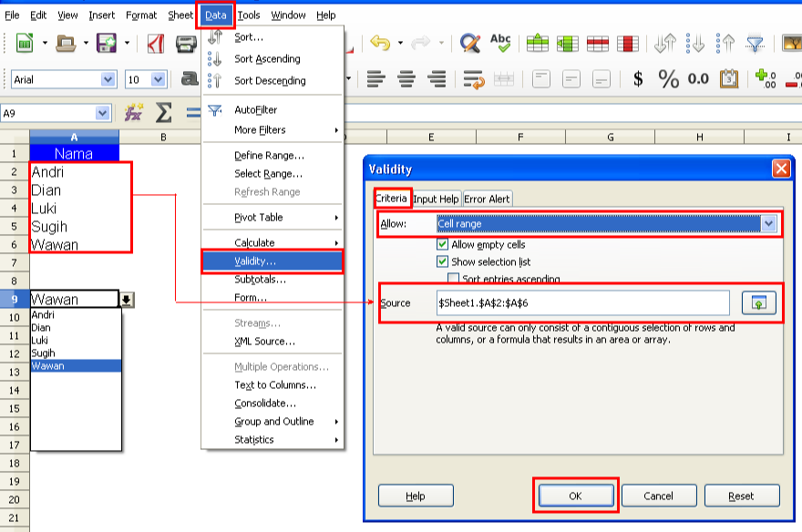
Task: Open cell A9 selection list arrow
Action: tap(127, 300)
